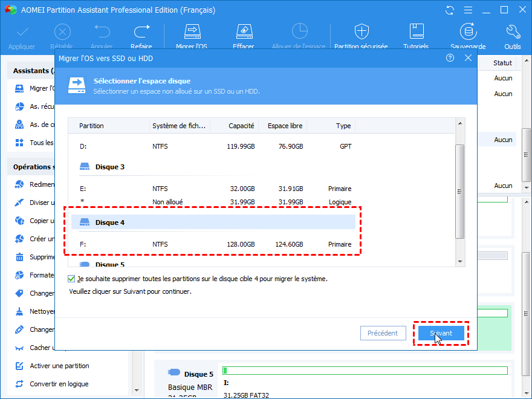Open the Migrer l'OS toolbar tool
Image resolution: width=532 pixels, height=399 pixels.
pos(192,37)
